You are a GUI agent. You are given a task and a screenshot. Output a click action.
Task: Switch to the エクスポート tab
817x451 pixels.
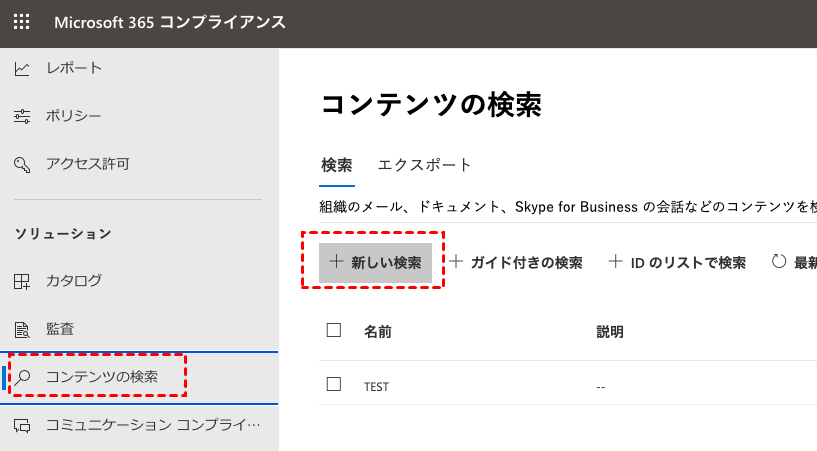(x=424, y=165)
